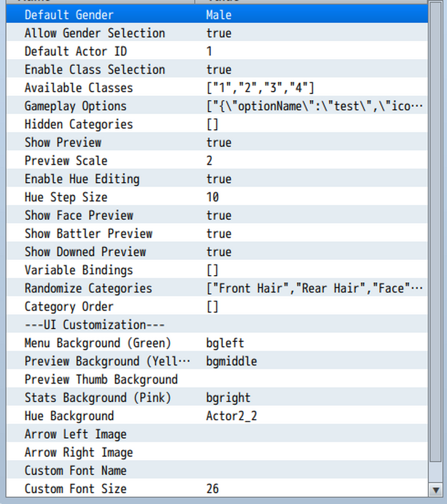Screen dimensions: 447x504
Task: Select the Menu Background (Green) row
Action: coord(217,343)
